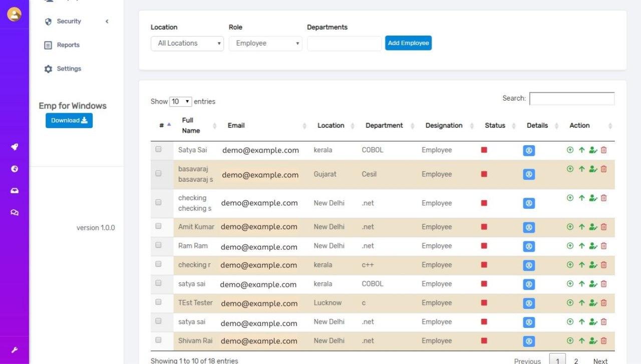Open the user avatar in purple sidebar
Image resolution: width=641 pixels, height=364 pixels.
point(14,14)
